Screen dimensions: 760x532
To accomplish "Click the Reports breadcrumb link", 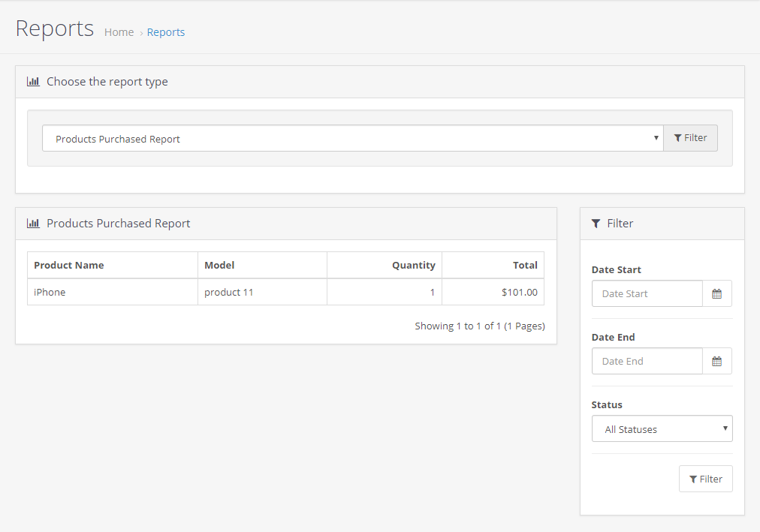I will point(166,32).
